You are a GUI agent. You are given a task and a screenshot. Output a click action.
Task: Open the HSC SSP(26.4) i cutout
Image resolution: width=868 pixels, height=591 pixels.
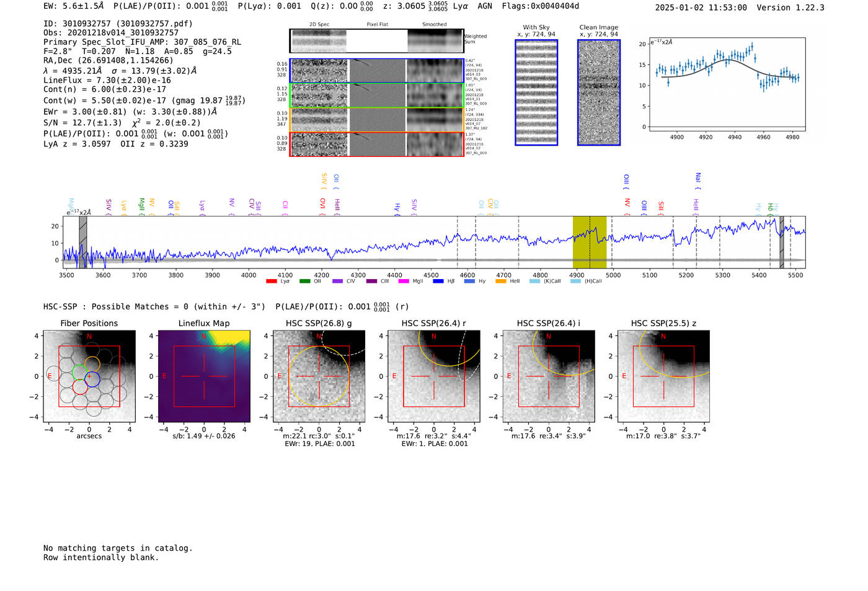pyautogui.click(x=549, y=376)
